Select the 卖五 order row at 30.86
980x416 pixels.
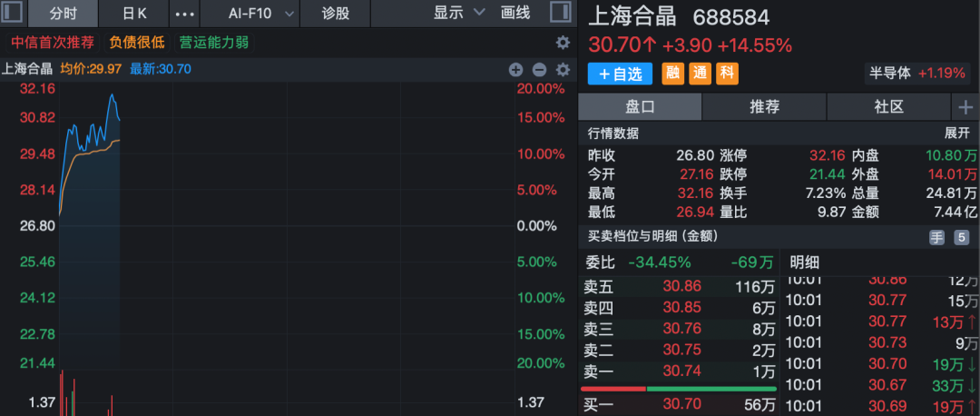[x=679, y=287]
